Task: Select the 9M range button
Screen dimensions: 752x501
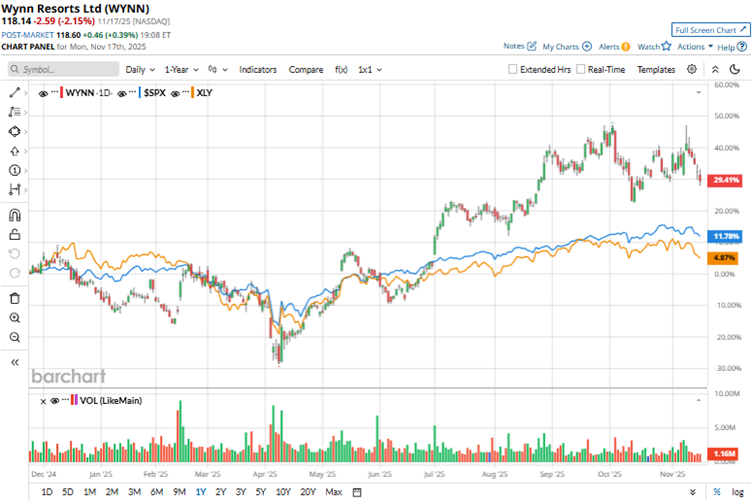Action: point(179,492)
